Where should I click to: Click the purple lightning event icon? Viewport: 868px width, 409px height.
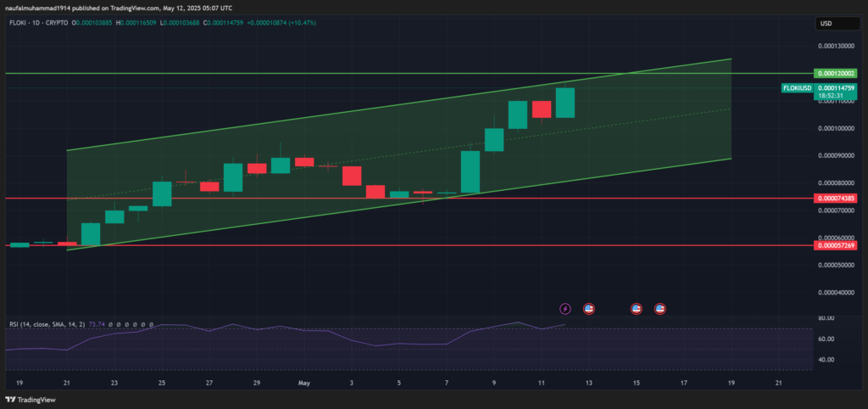click(x=565, y=308)
